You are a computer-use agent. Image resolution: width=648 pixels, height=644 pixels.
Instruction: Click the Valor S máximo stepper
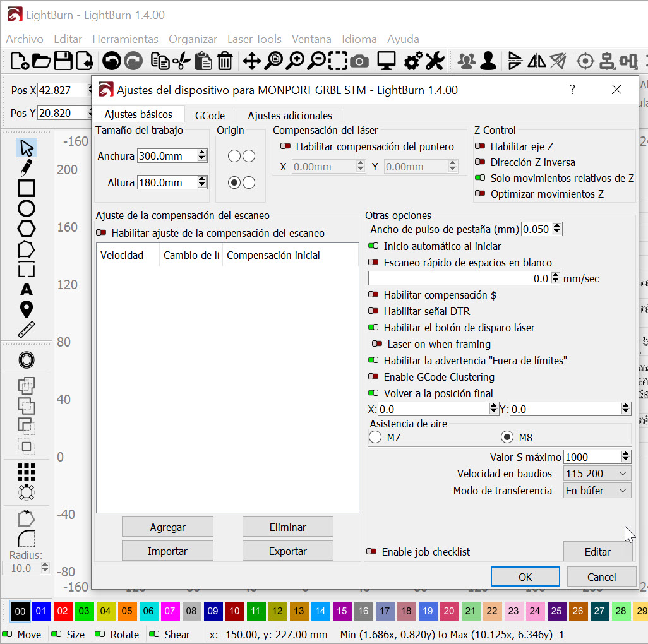click(x=626, y=457)
